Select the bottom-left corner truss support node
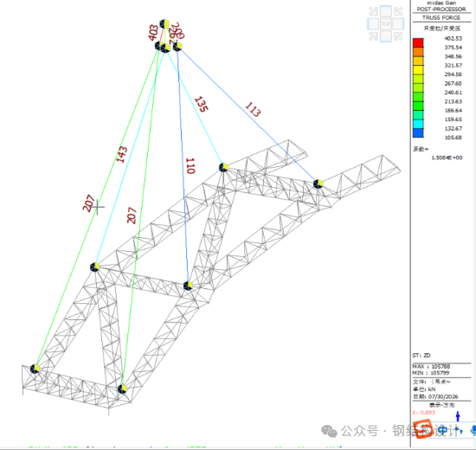This screenshot has width=476, height=450. pyautogui.click(x=35, y=369)
